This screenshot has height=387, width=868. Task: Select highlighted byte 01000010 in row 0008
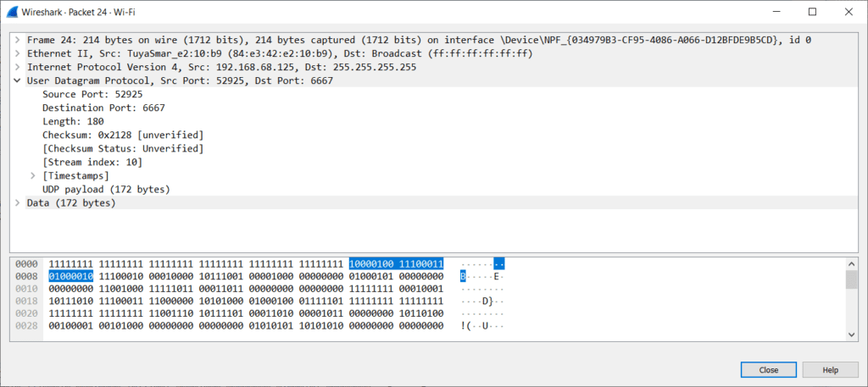pos(71,276)
